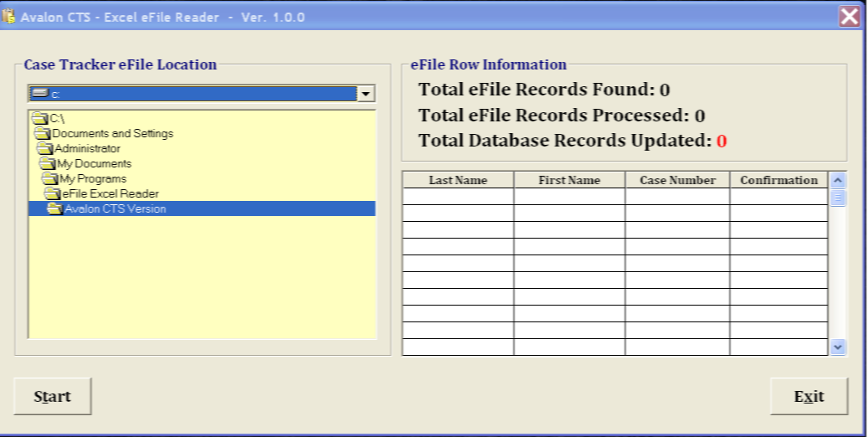Click the Total eFile Records Processed label

553,116
